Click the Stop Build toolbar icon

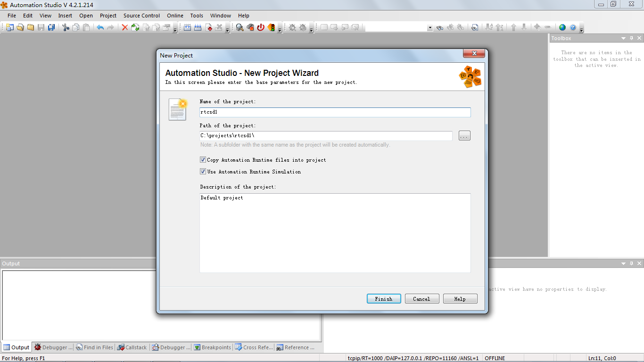coord(219,27)
